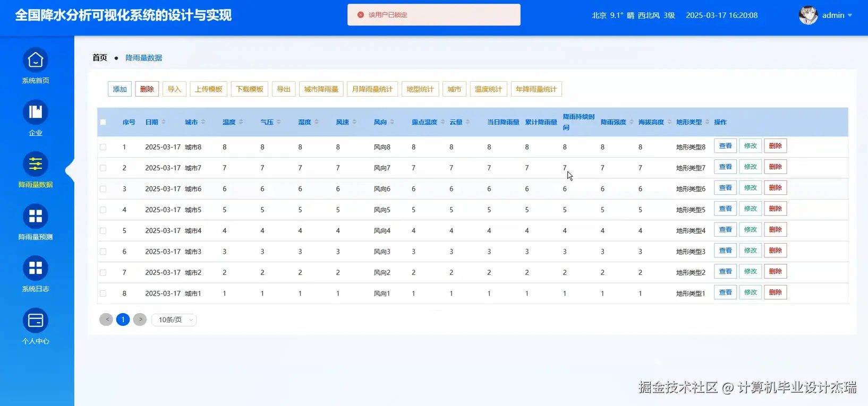Check the row 8 城市1 checkbox
Image resolution: width=868 pixels, height=406 pixels.
click(103, 293)
